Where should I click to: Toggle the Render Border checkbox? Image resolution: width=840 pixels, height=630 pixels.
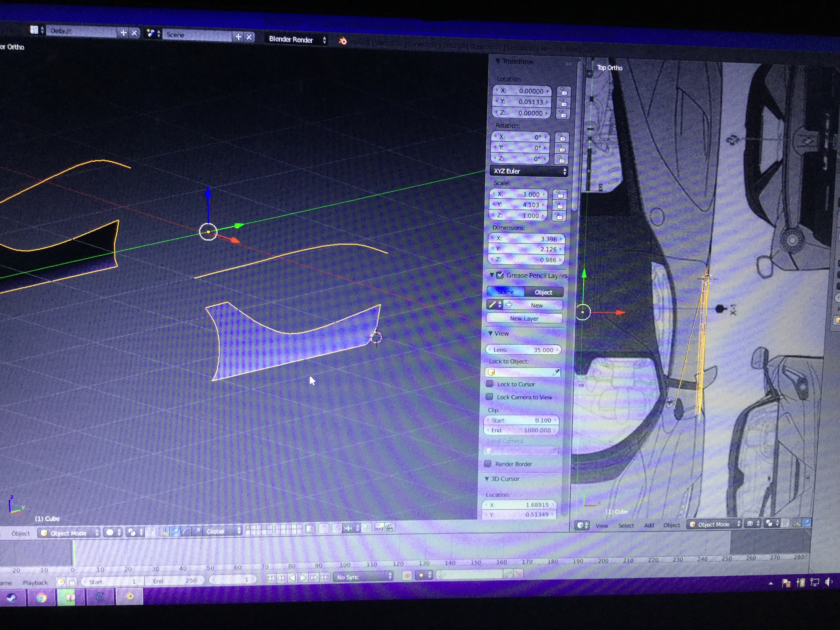click(x=488, y=464)
